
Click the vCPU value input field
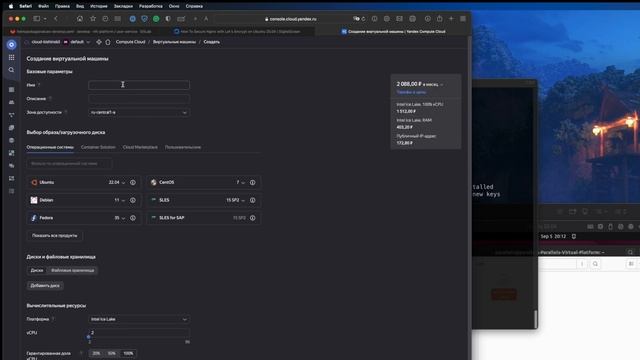[x=139, y=333]
